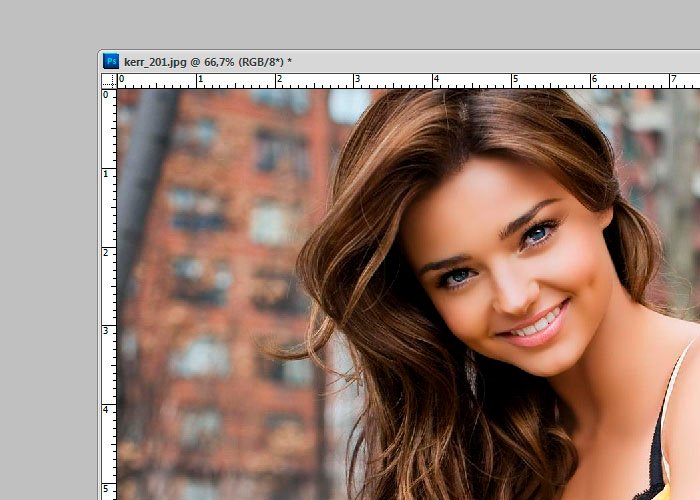This screenshot has width=700, height=500.
Task: Click the 0 mark on horizontal ruler
Action: click(121, 79)
